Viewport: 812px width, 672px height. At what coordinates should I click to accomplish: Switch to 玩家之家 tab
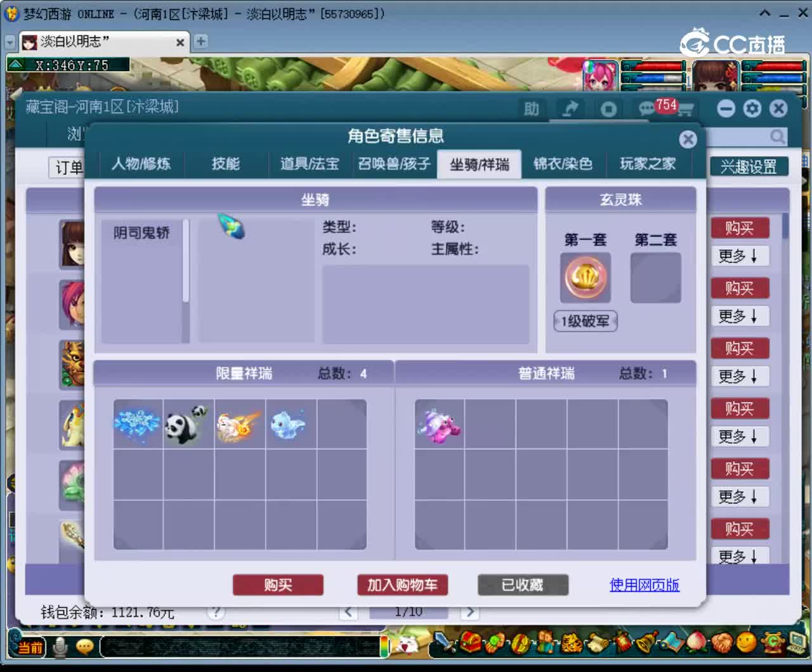tap(648, 164)
